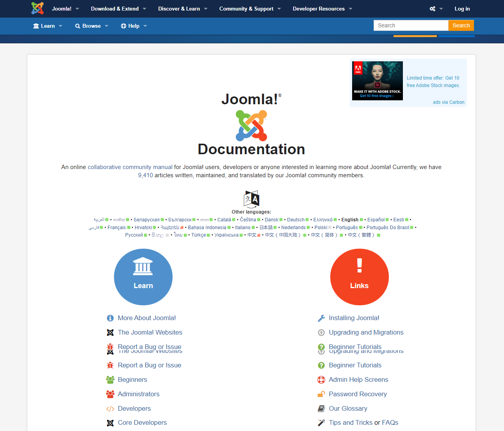Expand the Download & Extend menu
The image size is (504, 431).
[x=119, y=9]
